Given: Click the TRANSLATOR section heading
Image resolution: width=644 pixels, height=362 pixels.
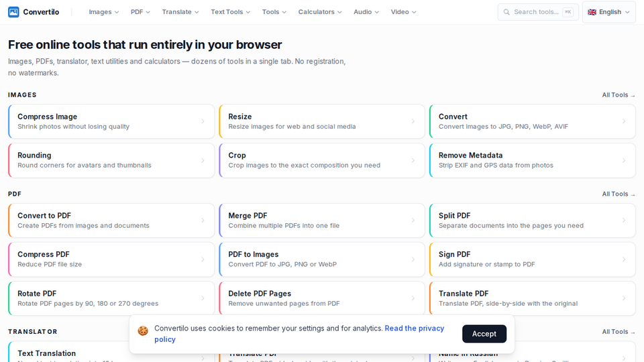Looking at the screenshot, I should [33, 332].
